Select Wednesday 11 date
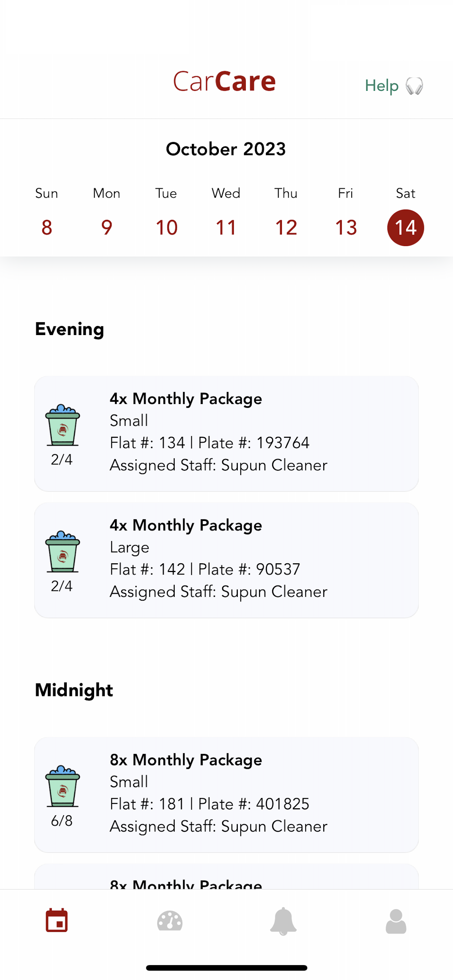This screenshot has height=980, width=453. point(226,227)
